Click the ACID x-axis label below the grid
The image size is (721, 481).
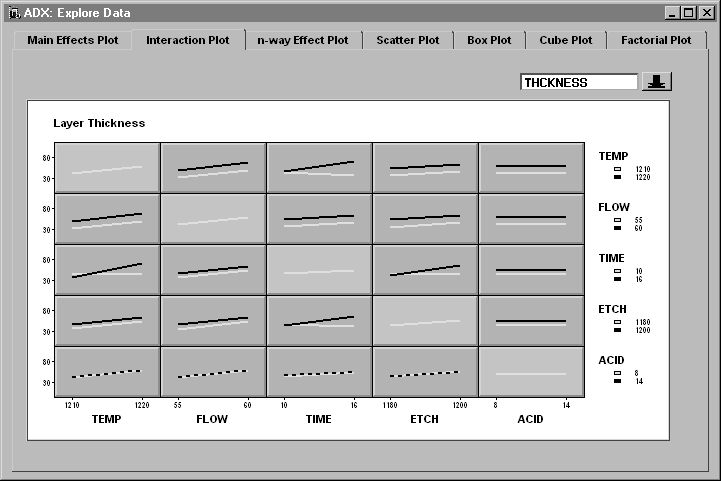tap(530, 419)
